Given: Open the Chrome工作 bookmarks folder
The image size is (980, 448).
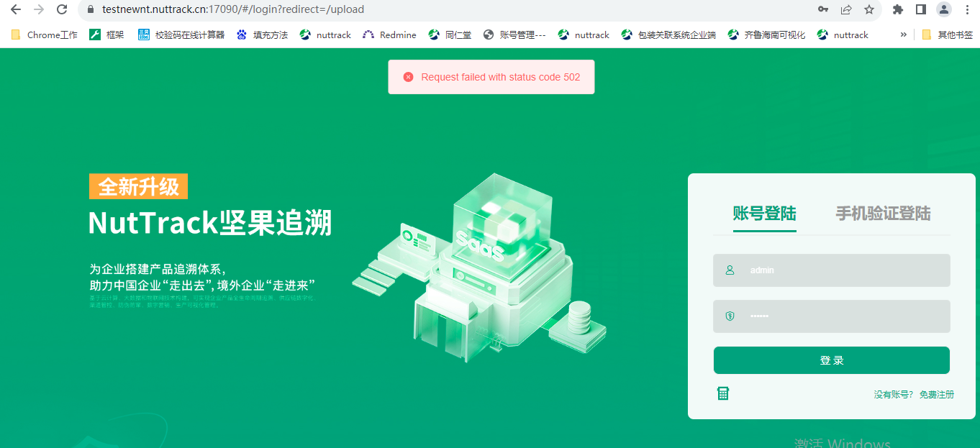Looking at the screenshot, I should [x=45, y=35].
